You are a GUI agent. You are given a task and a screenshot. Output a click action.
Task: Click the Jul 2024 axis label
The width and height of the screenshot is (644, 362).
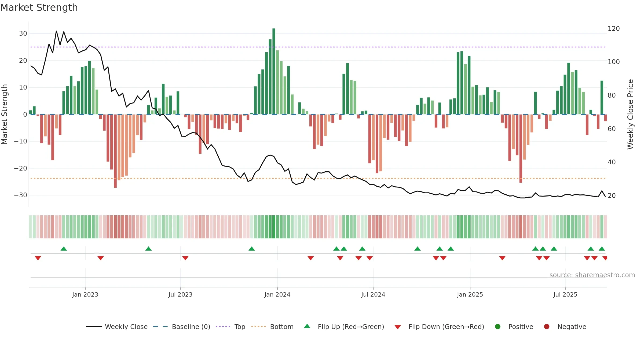click(x=373, y=295)
